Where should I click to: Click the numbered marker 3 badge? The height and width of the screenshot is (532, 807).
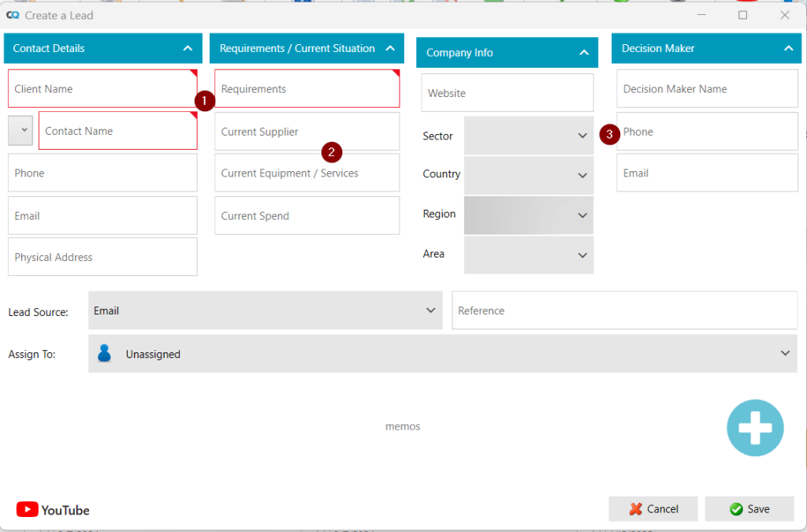(608, 134)
